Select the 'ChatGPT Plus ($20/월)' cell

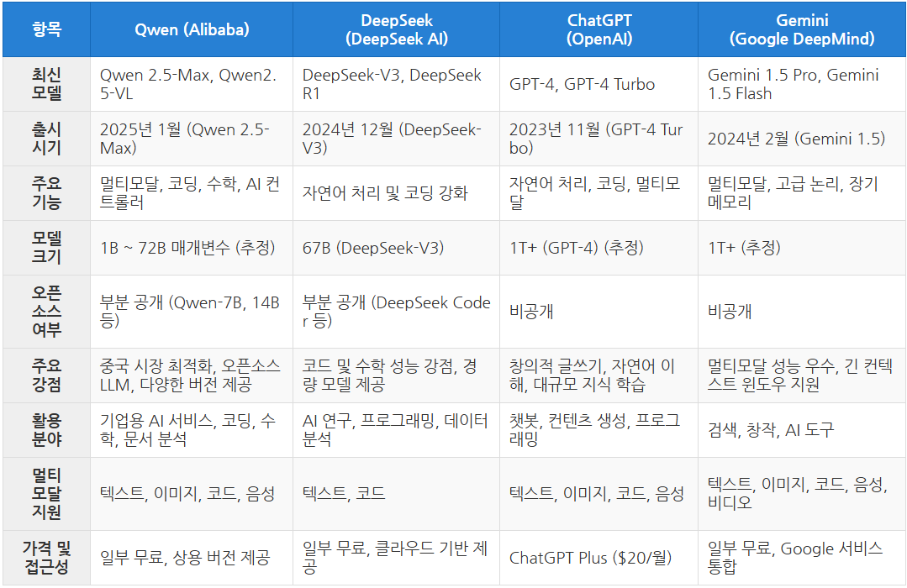(x=599, y=558)
